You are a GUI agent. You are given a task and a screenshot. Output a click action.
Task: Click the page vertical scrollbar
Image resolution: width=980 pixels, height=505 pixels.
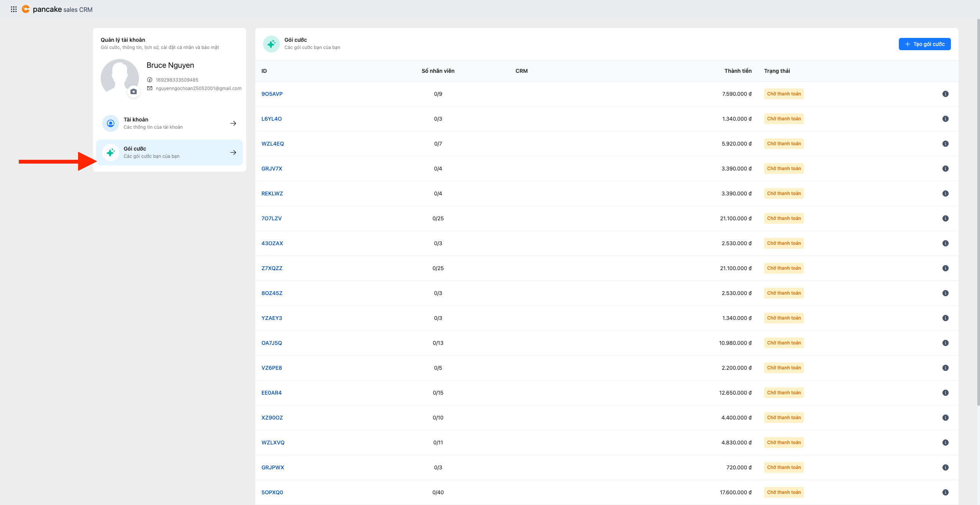pyautogui.click(x=978, y=211)
